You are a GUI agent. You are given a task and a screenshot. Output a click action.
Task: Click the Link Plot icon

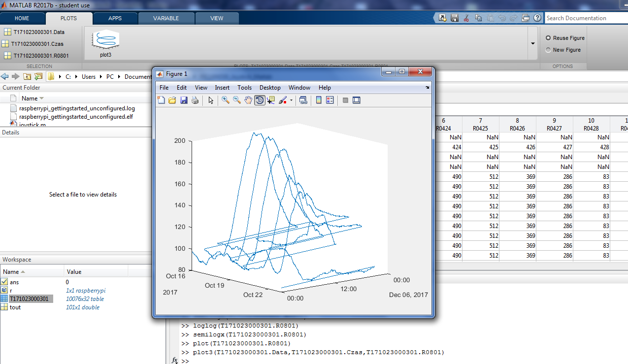click(303, 100)
